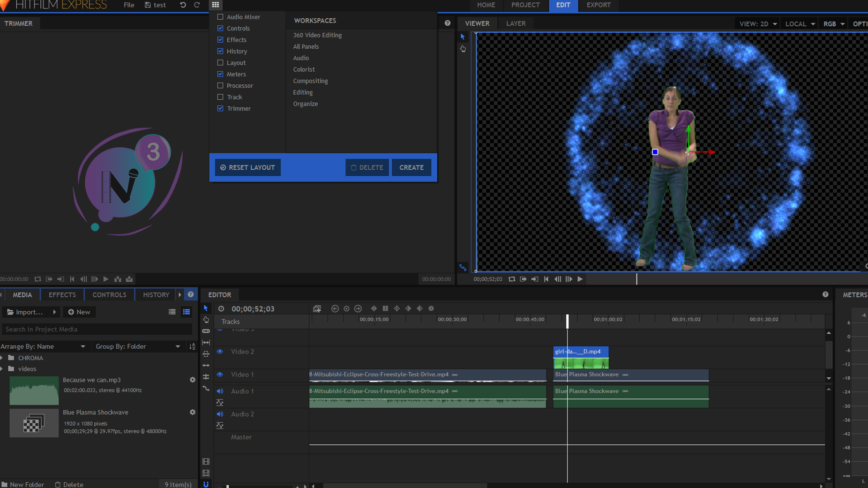This screenshot has height=488, width=868.
Task: Switch to the EXPORT tab
Action: [599, 5]
